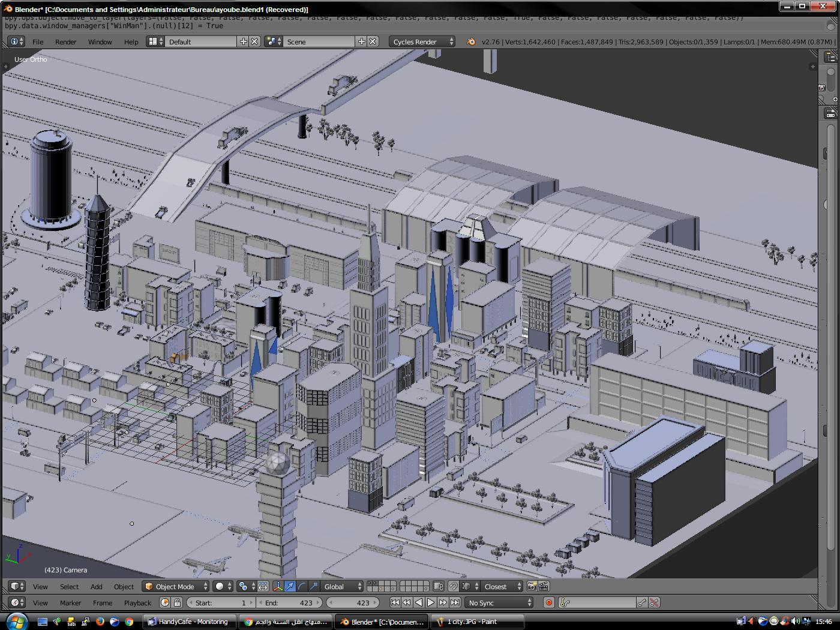Click the End frame field
Screen dimensions: 840x630
click(290, 602)
